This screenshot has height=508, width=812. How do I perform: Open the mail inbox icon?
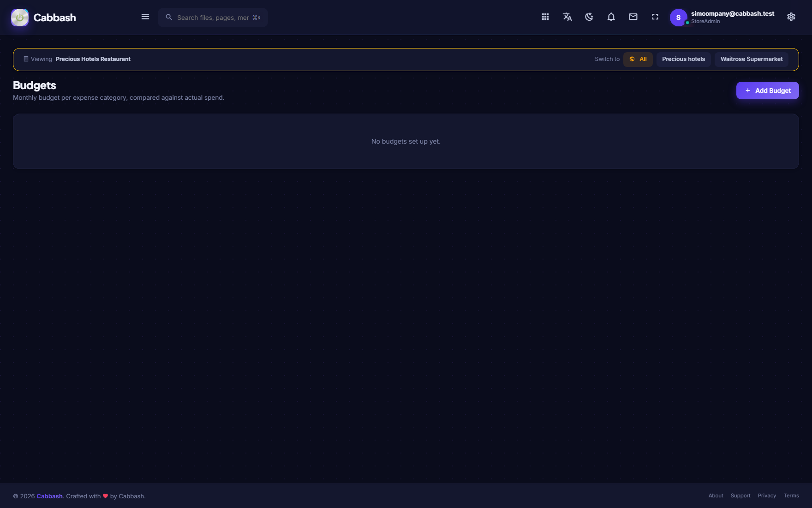pyautogui.click(x=633, y=17)
